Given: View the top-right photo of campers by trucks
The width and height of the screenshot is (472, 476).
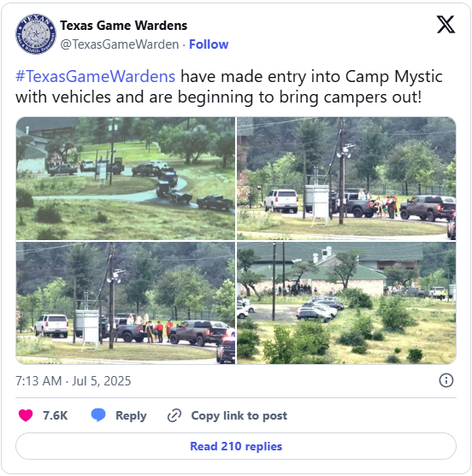Looking at the screenshot, I should [x=346, y=179].
